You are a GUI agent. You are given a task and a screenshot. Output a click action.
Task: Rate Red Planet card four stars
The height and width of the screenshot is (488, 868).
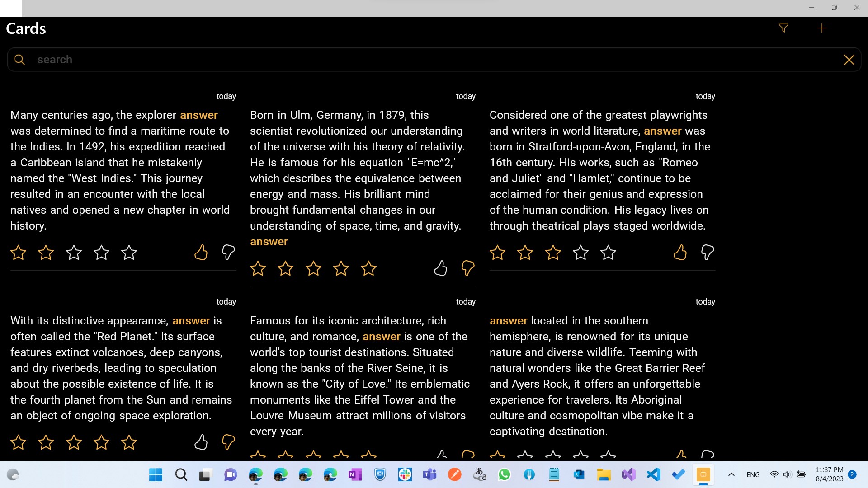(x=101, y=442)
